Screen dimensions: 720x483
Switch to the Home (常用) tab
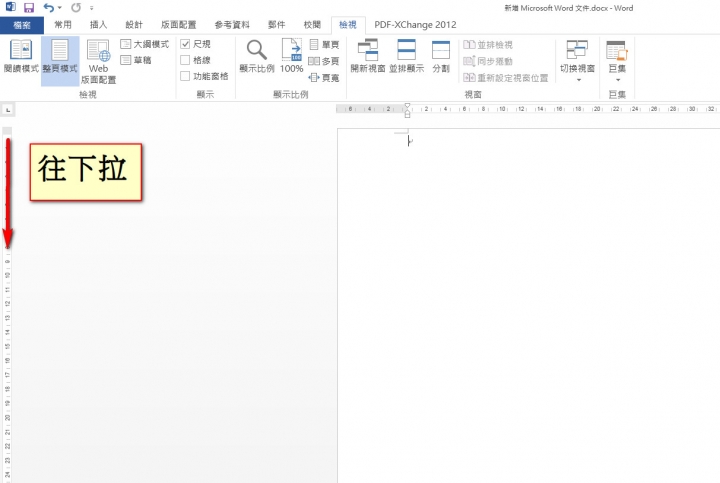[63, 25]
